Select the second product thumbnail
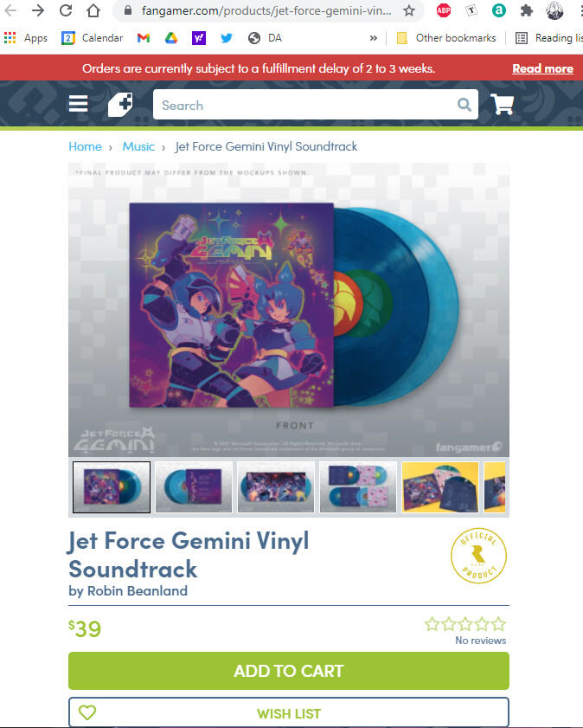The width and height of the screenshot is (583, 728). (x=194, y=487)
